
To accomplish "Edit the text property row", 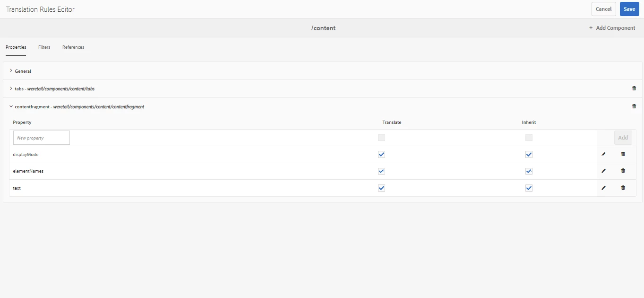I will point(603,188).
